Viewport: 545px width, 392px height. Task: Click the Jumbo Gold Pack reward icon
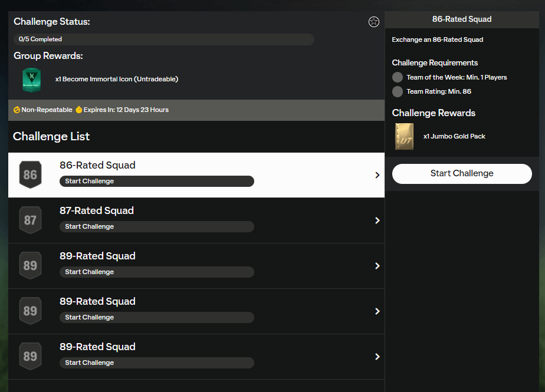click(x=404, y=136)
